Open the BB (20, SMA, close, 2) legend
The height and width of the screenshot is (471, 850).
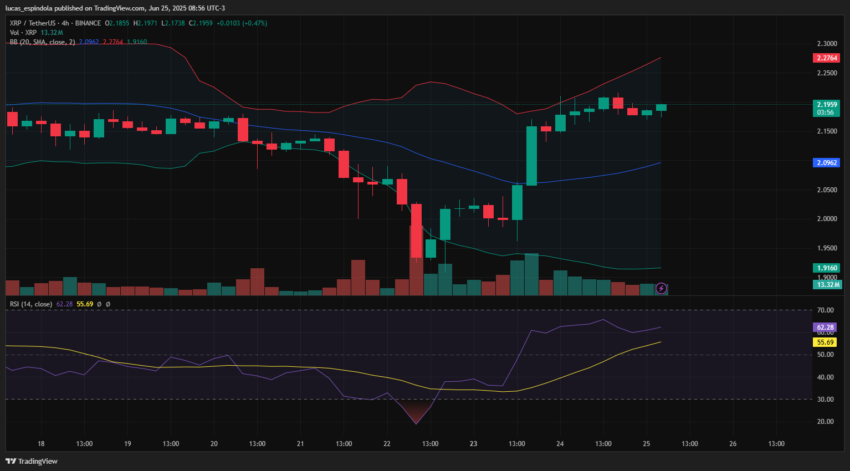point(42,42)
